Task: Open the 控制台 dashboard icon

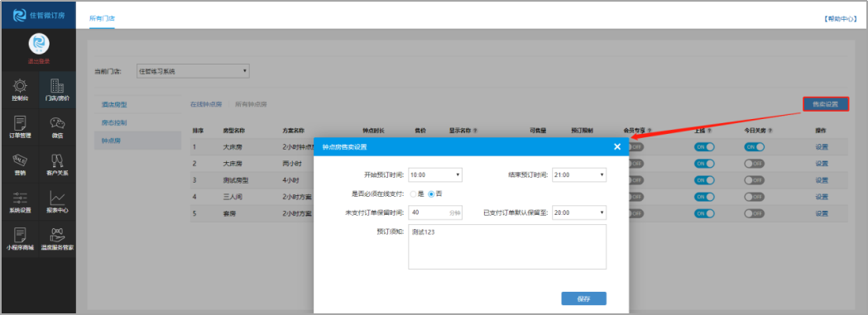Action: [20, 90]
